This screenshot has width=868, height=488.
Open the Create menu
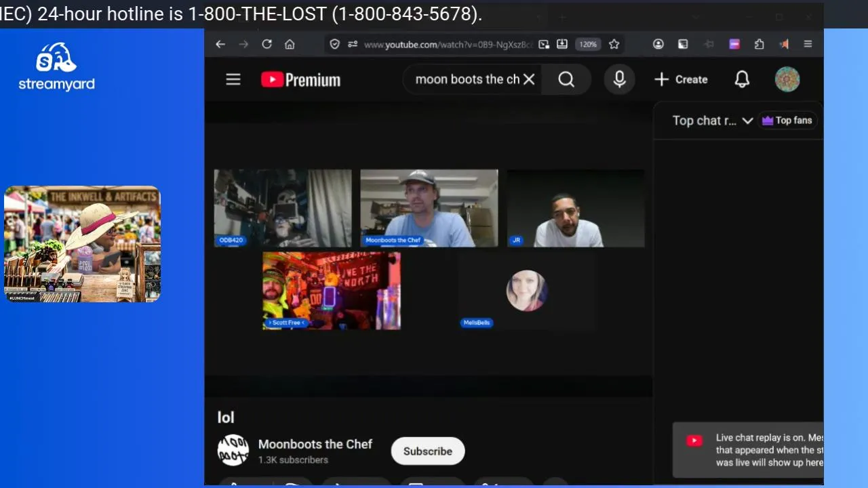click(681, 79)
